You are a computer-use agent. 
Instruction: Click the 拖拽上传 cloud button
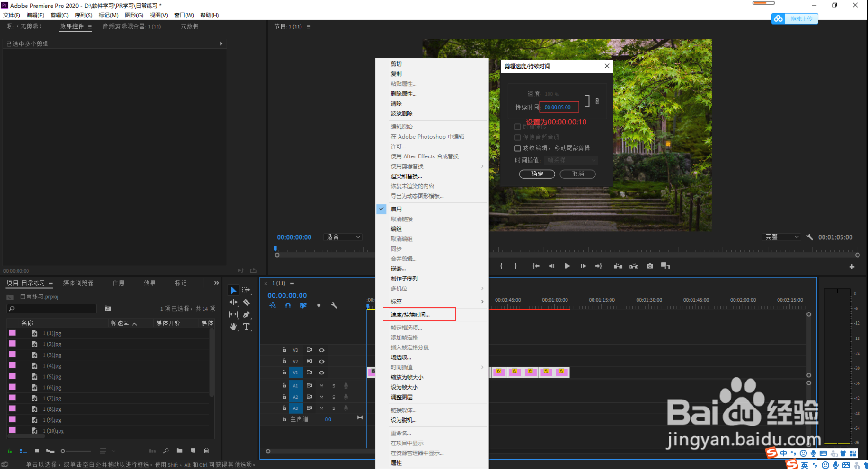point(795,18)
